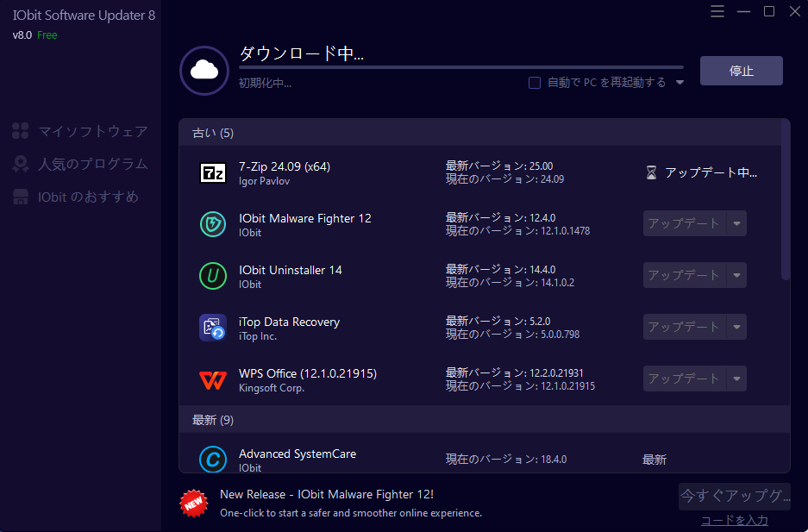The width and height of the screenshot is (808, 532).
Task: Click アップデート button for WPS Office
Action: [685, 379]
